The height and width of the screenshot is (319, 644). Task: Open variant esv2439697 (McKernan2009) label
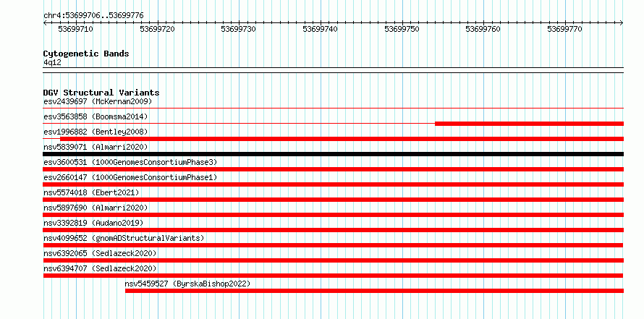98,101
